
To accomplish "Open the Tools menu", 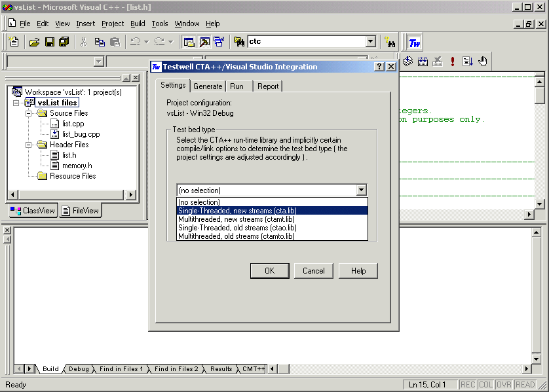I will pyautogui.click(x=160, y=24).
